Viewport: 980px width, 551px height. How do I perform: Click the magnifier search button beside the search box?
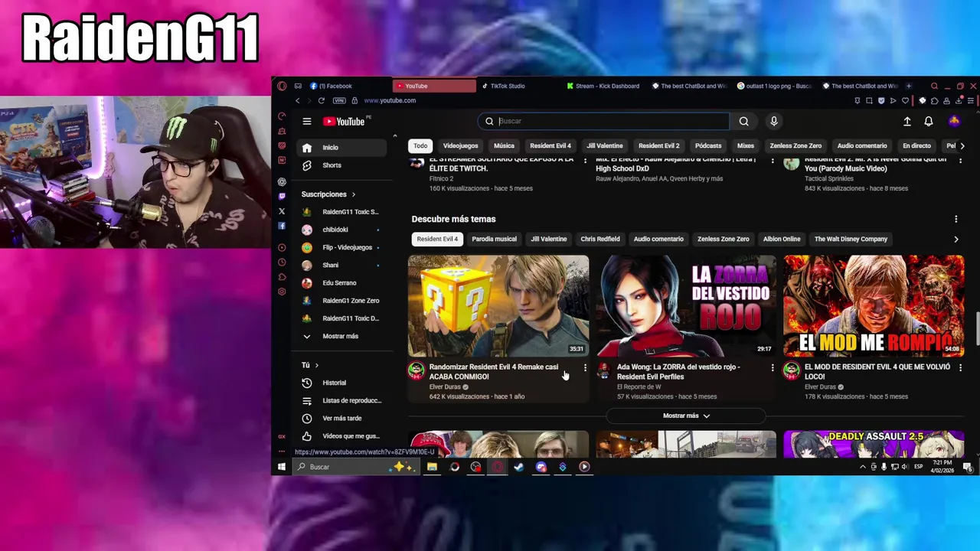tap(743, 121)
